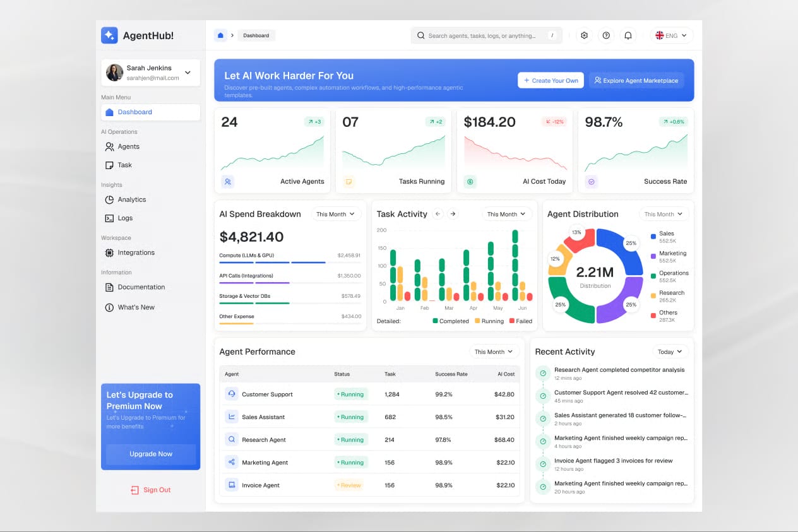Open Analytics in the sidebar
This screenshot has height=532, width=798.
click(151, 199)
